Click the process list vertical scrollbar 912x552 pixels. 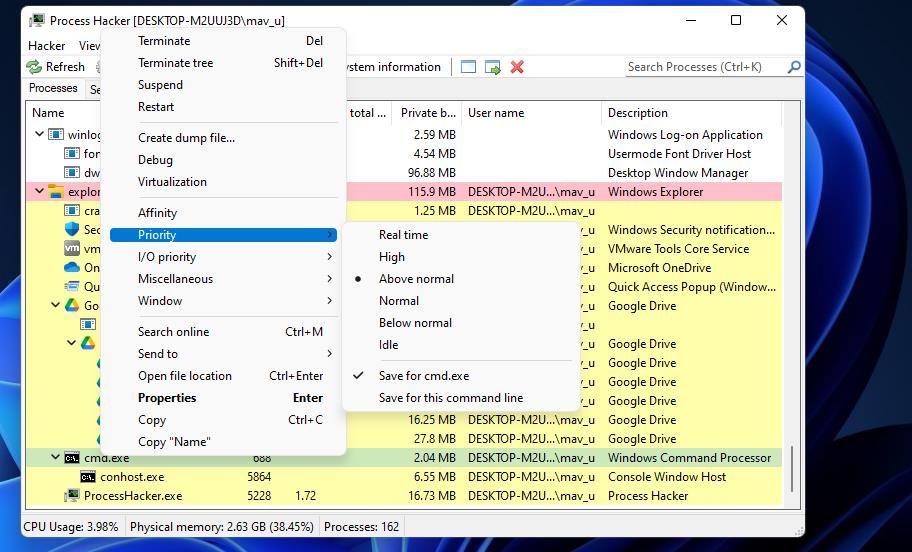792,469
